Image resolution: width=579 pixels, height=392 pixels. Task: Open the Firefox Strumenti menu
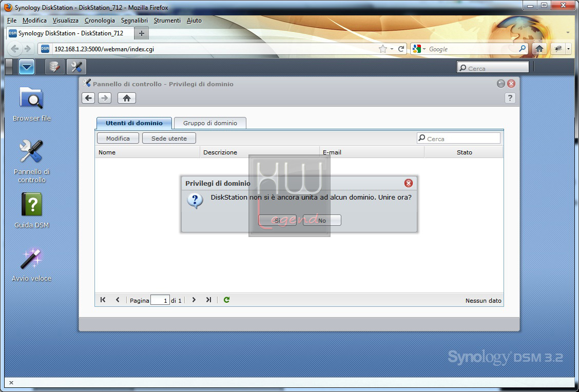(167, 21)
